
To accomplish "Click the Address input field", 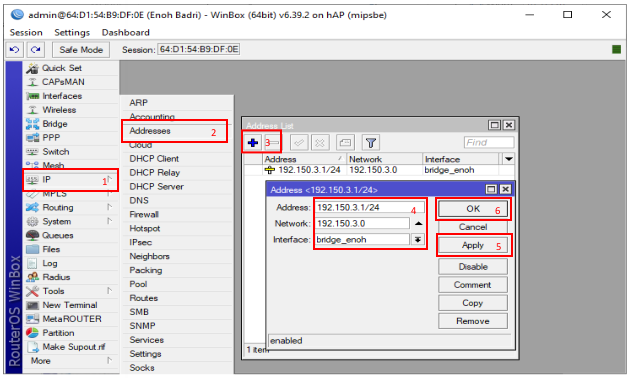I will 370,207.
